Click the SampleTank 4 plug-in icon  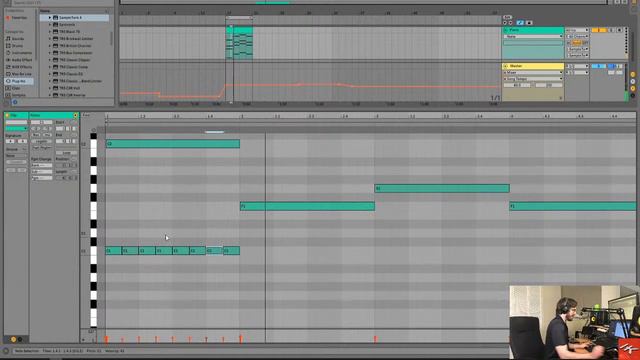click(56, 18)
